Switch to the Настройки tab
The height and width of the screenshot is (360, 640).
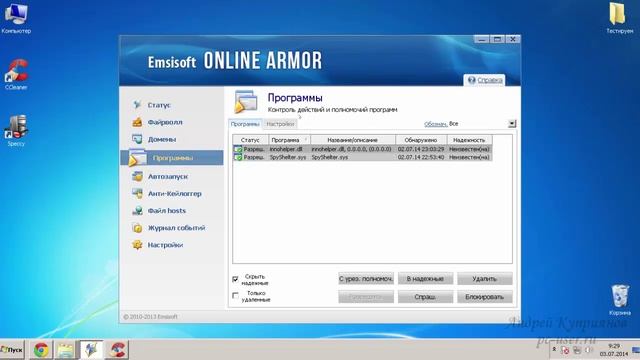[280, 124]
